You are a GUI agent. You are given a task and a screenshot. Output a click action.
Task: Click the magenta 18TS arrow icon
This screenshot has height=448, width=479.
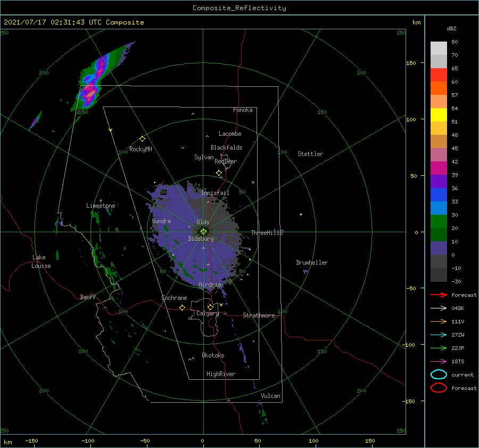[439, 362]
